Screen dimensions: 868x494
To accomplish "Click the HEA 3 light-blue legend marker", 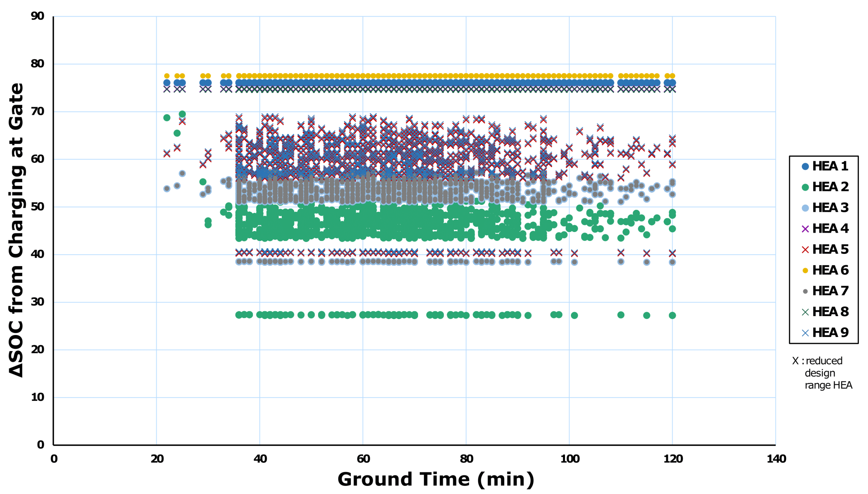I will point(805,208).
